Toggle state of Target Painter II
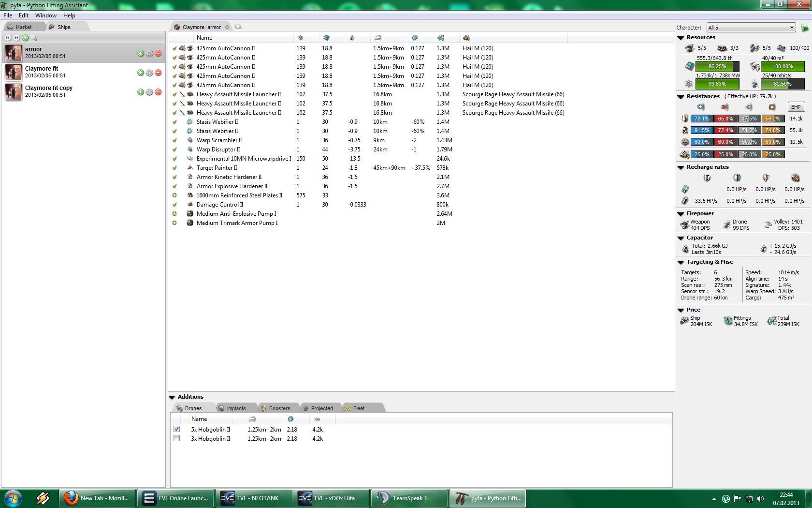Screen dimensions: 812x508 [x=174, y=168]
